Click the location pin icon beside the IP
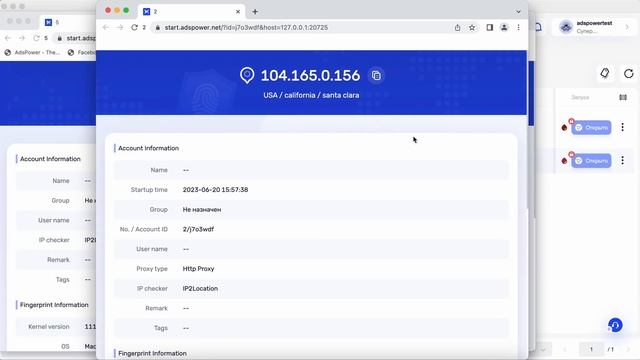 [x=247, y=76]
